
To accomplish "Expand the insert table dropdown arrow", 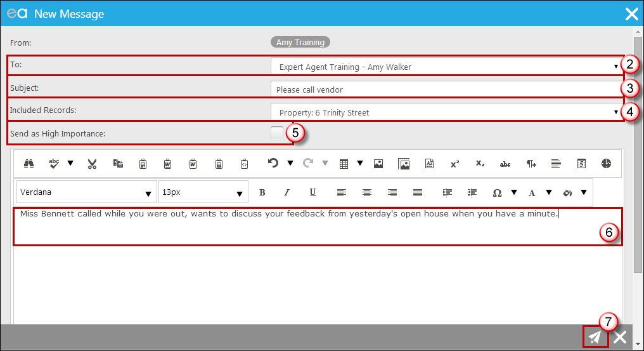I will coord(360,163).
